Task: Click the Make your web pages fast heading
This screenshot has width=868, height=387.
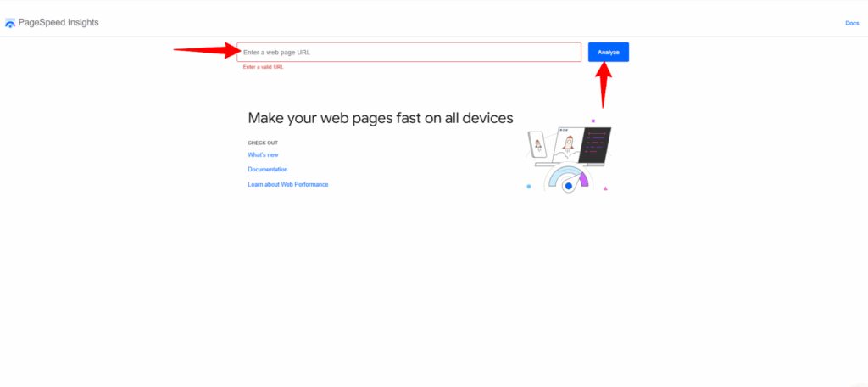Action: [381, 118]
